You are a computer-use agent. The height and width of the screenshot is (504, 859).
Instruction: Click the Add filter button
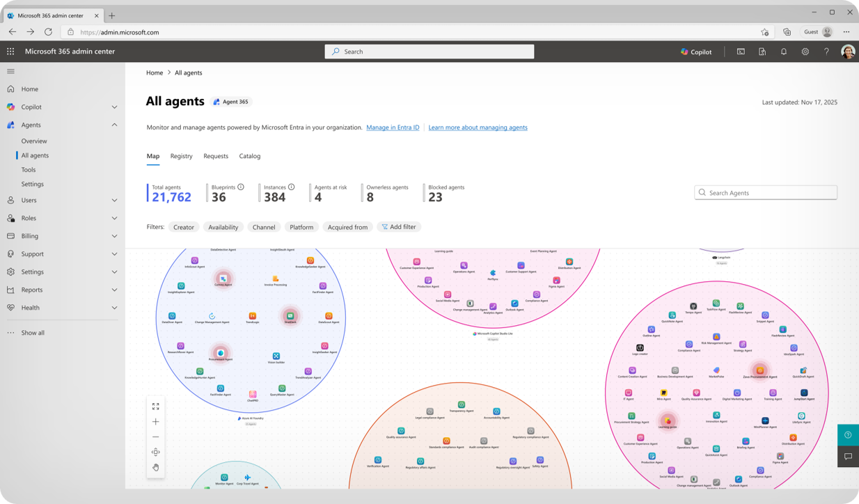pos(399,227)
